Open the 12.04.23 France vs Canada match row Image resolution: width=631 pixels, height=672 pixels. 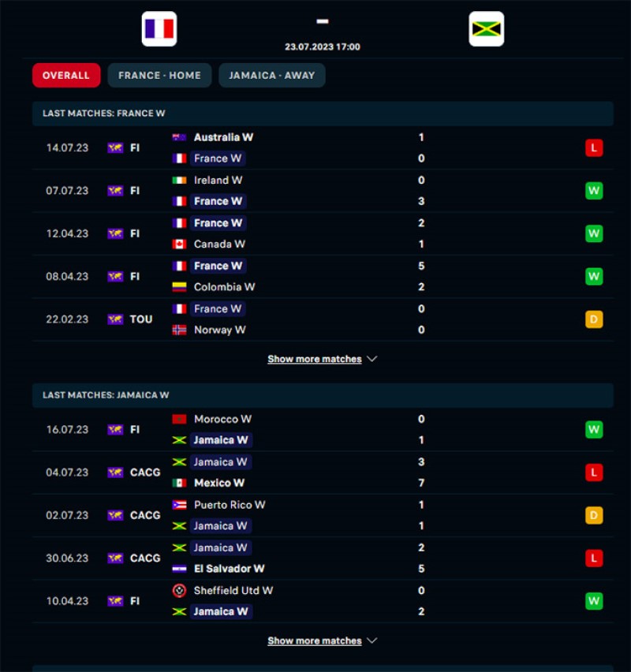(x=315, y=233)
